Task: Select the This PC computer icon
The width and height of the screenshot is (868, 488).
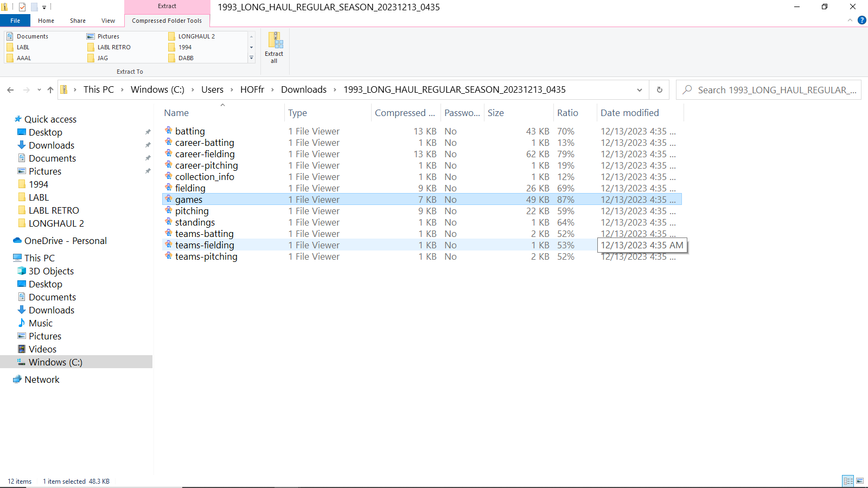Action: point(17,258)
